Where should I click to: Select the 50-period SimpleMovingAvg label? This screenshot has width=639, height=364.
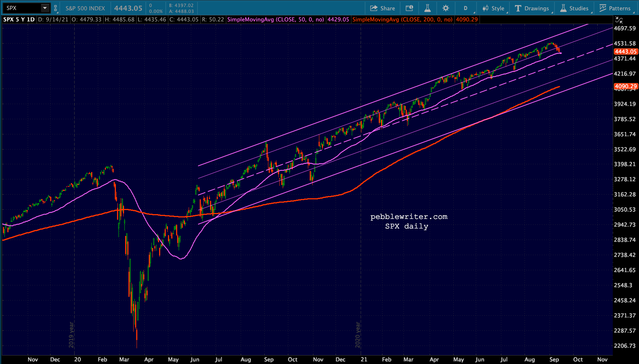(x=275, y=20)
